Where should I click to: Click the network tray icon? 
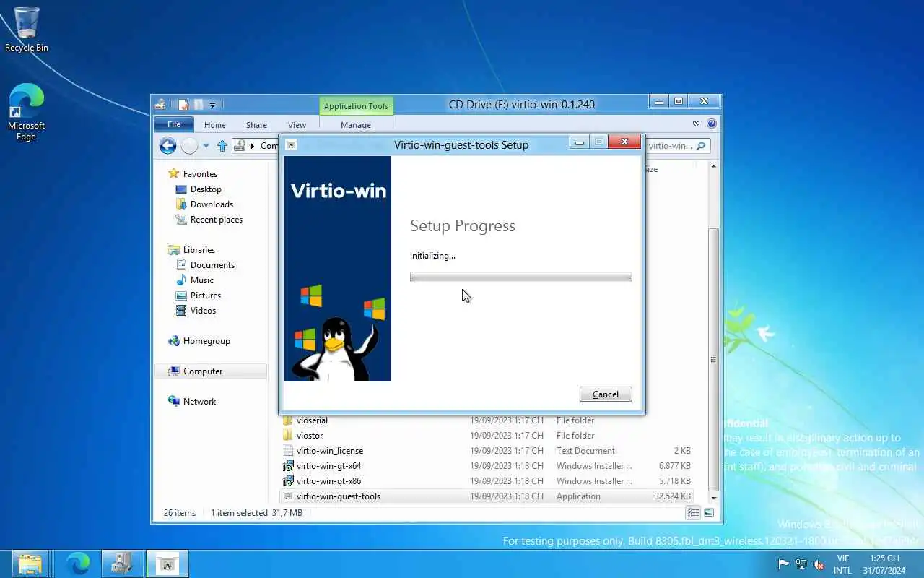tap(801, 564)
